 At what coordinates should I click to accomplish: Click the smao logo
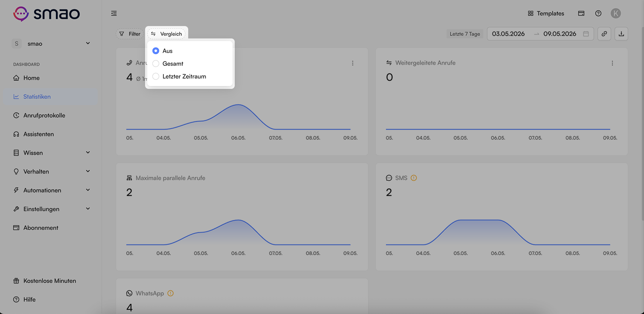(47, 14)
